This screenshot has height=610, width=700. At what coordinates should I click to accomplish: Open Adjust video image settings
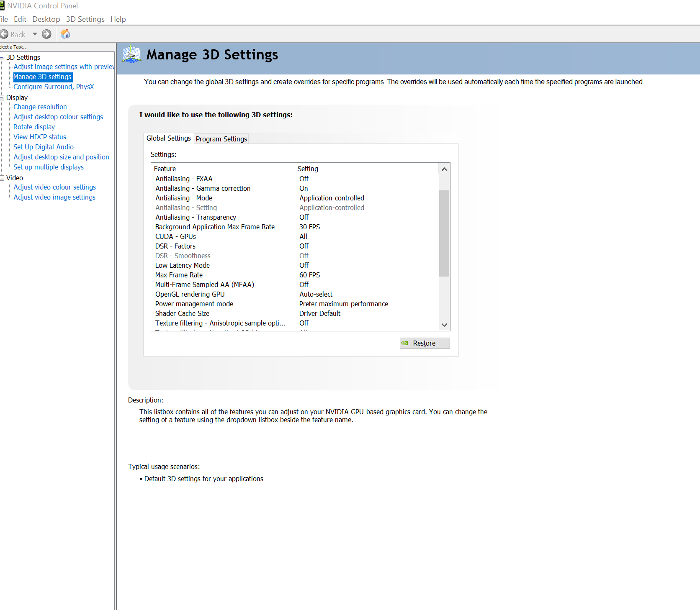(x=54, y=197)
